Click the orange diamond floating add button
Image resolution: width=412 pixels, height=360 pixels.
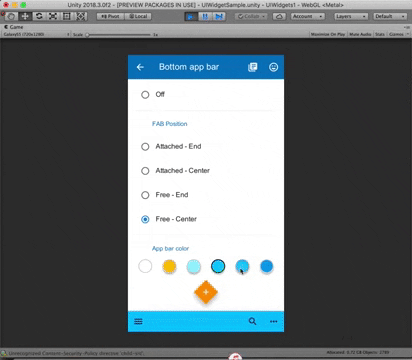[x=206, y=292]
